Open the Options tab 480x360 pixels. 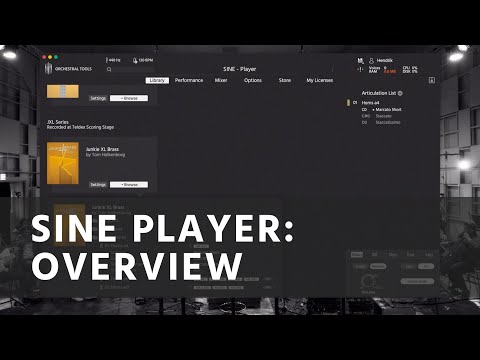pyautogui.click(x=253, y=80)
